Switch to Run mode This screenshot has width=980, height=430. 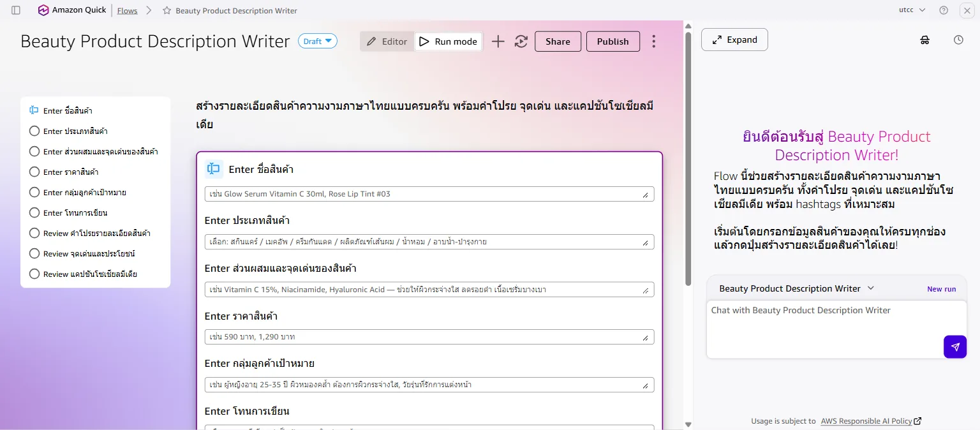tap(448, 41)
